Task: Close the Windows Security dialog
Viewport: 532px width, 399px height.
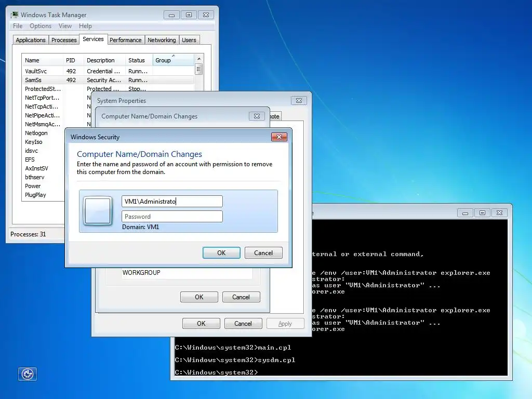Action: pyautogui.click(x=279, y=137)
